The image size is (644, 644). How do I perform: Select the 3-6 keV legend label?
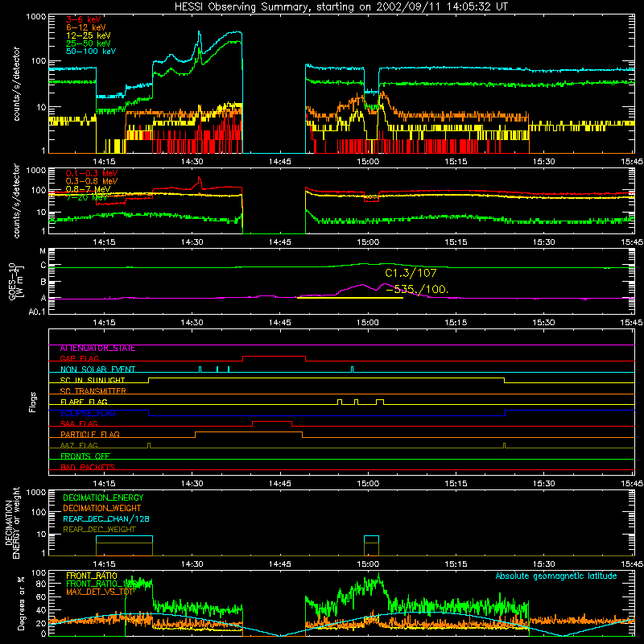click(x=83, y=19)
